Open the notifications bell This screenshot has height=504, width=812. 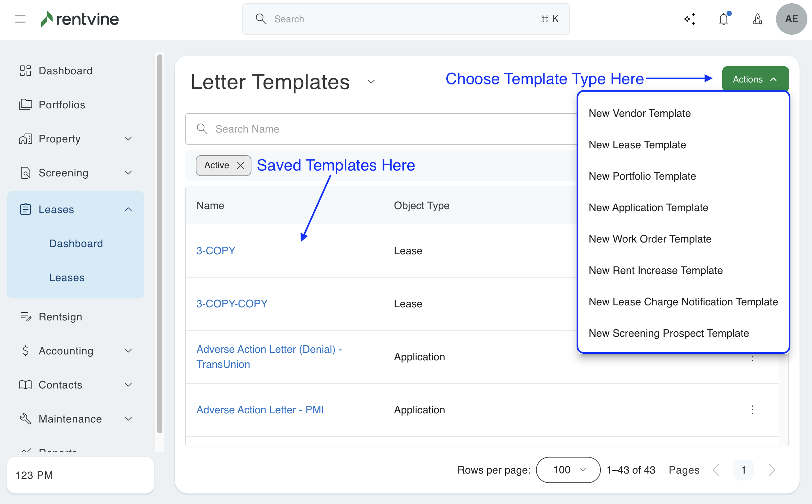point(723,19)
